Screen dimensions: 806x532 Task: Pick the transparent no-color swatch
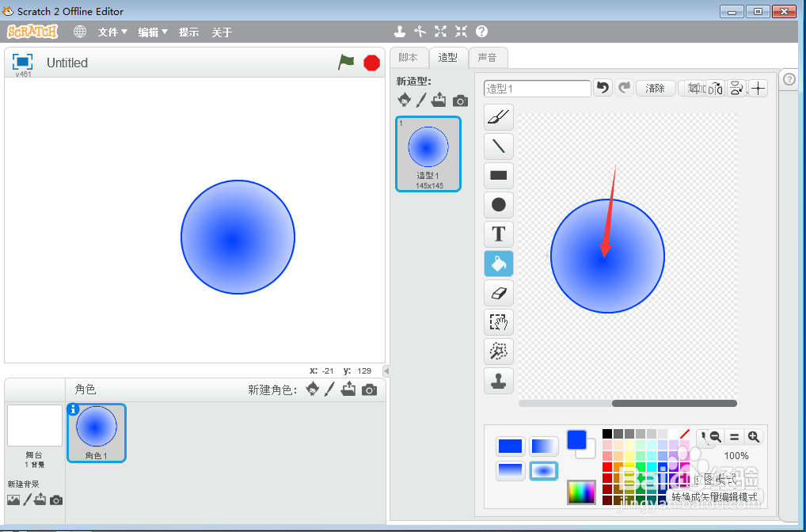click(x=684, y=434)
